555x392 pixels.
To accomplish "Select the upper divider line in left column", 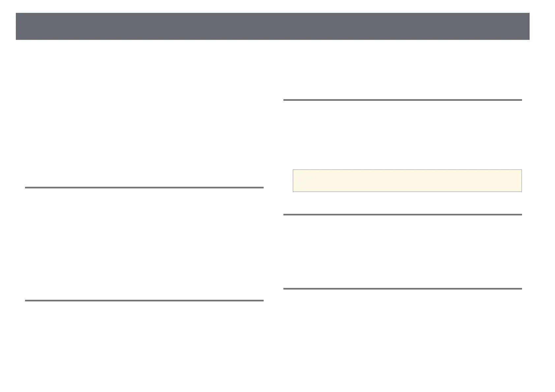I will point(144,187).
